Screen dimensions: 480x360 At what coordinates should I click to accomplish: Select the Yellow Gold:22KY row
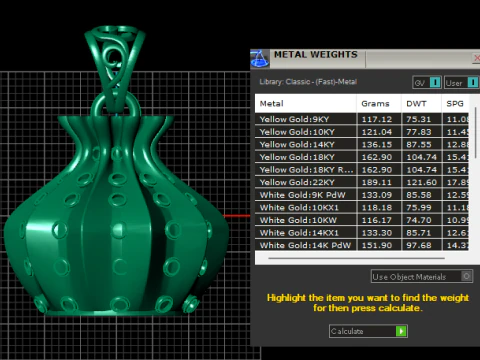(362, 182)
